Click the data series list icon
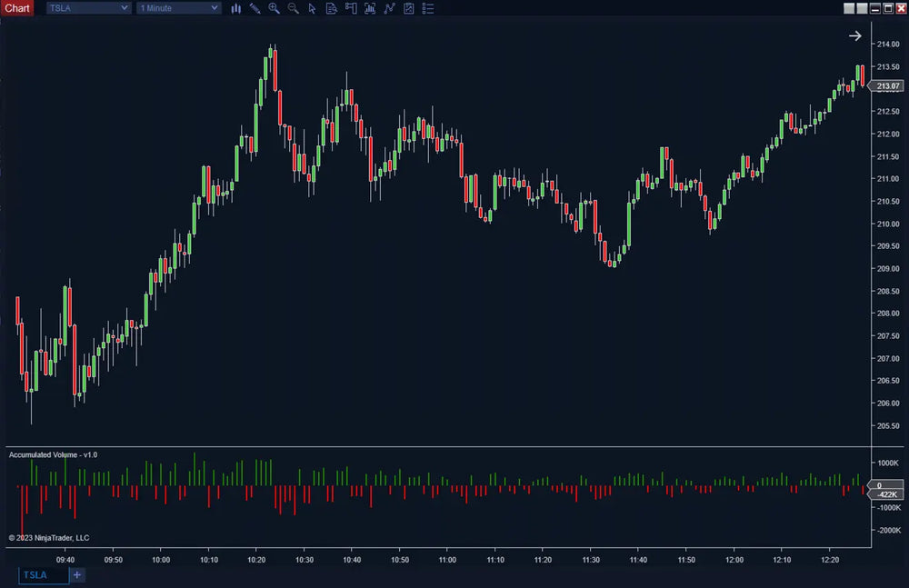The width and height of the screenshot is (909, 588). coord(428,8)
